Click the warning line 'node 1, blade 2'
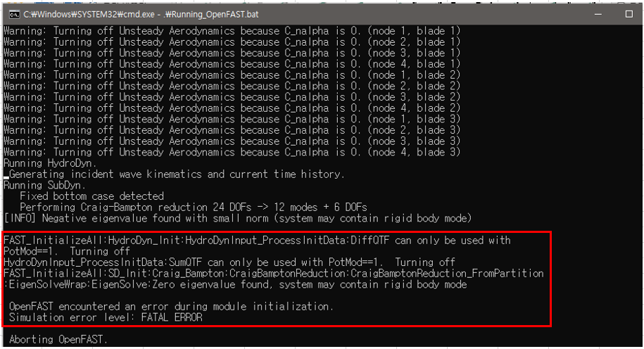This screenshot has height=349, width=644. tap(232, 75)
